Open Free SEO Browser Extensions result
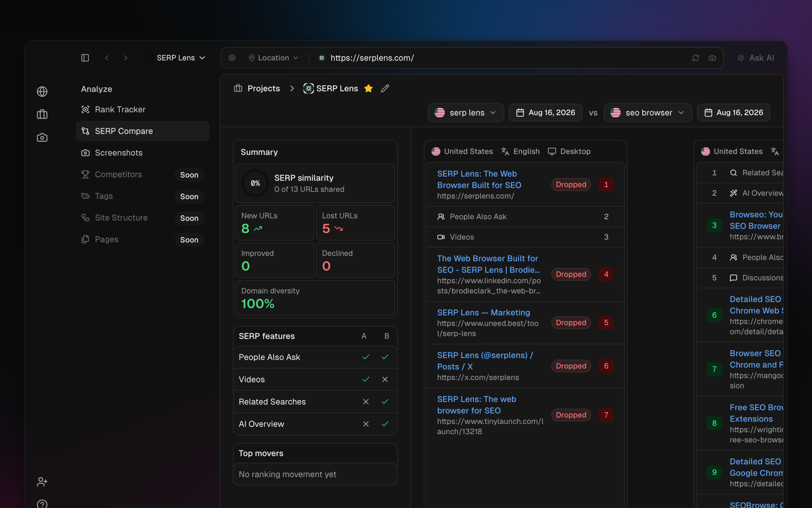The image size is (812, 508). click(757, 413)
